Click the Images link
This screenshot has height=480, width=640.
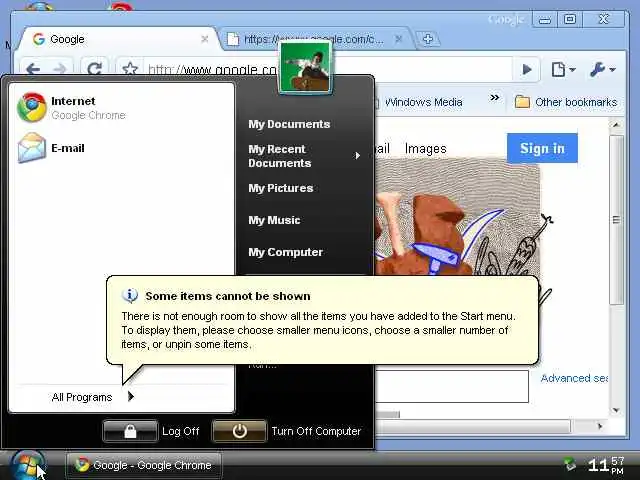pyautogui.click(x=426, y=149)
